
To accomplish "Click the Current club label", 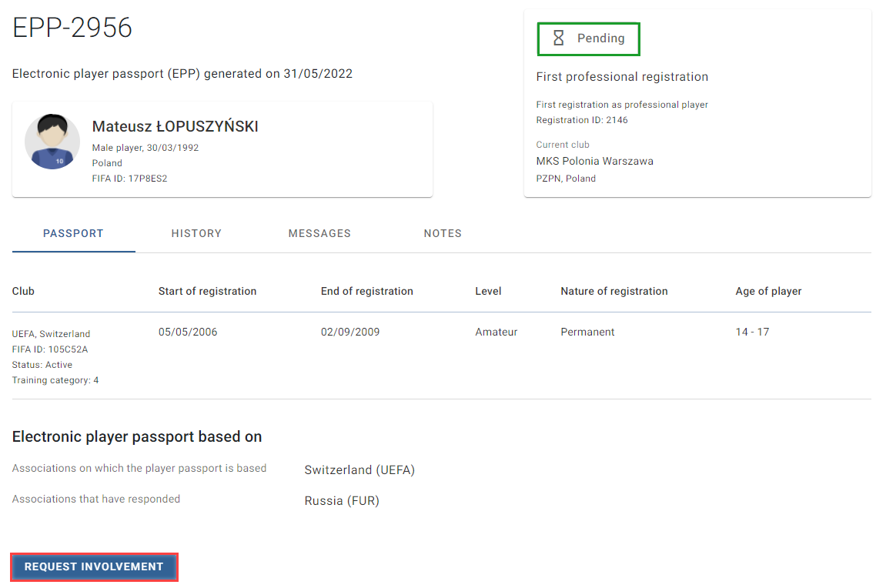I will click(563, 145).
